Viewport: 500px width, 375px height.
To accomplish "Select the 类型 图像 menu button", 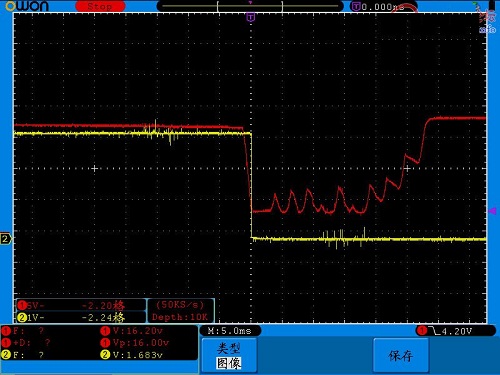I will (x=229, y=355).
